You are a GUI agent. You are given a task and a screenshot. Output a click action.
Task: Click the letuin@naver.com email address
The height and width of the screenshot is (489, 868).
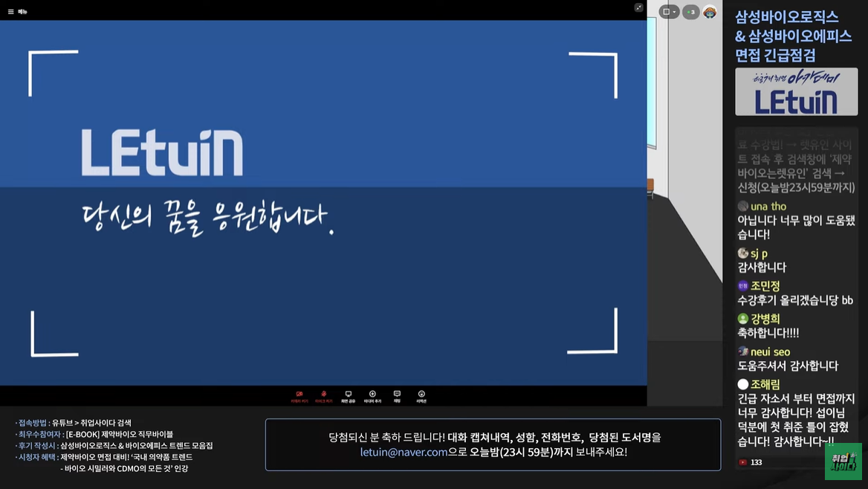(x=404, y=452)
